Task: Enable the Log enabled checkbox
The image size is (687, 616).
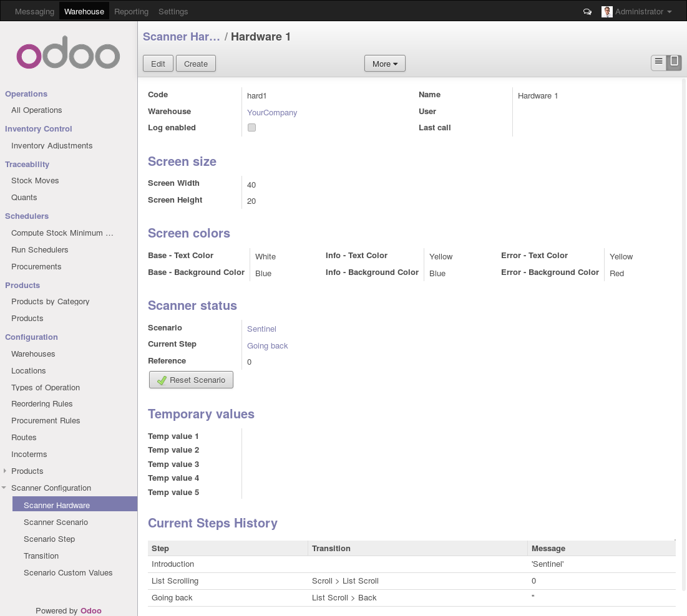Action: click(x=252, y=127)
